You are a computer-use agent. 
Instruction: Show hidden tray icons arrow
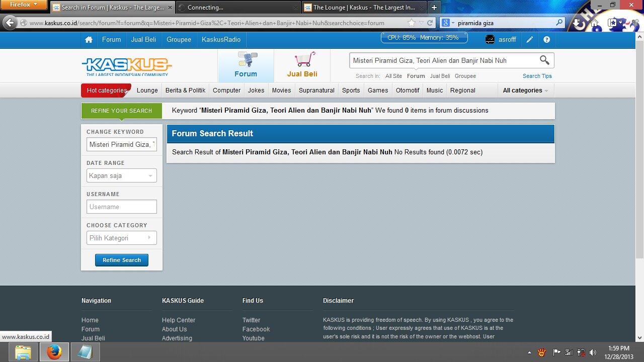[529, 352]
